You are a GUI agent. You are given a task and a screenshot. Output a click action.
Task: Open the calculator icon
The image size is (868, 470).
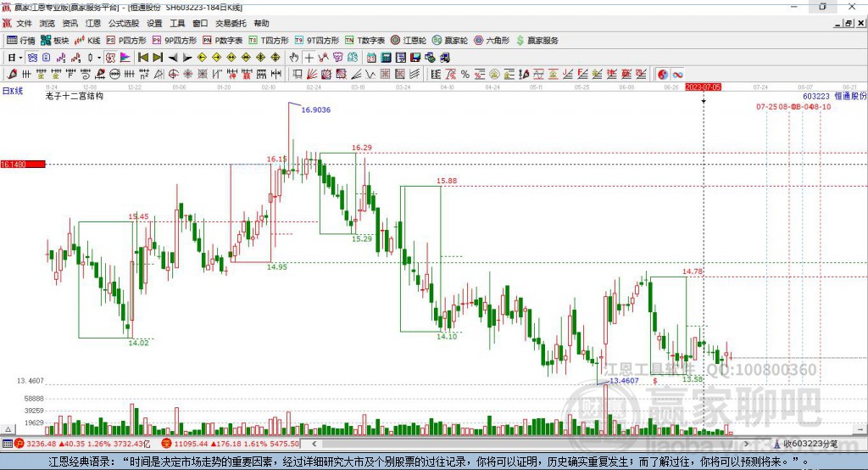(x=387, y=58)
